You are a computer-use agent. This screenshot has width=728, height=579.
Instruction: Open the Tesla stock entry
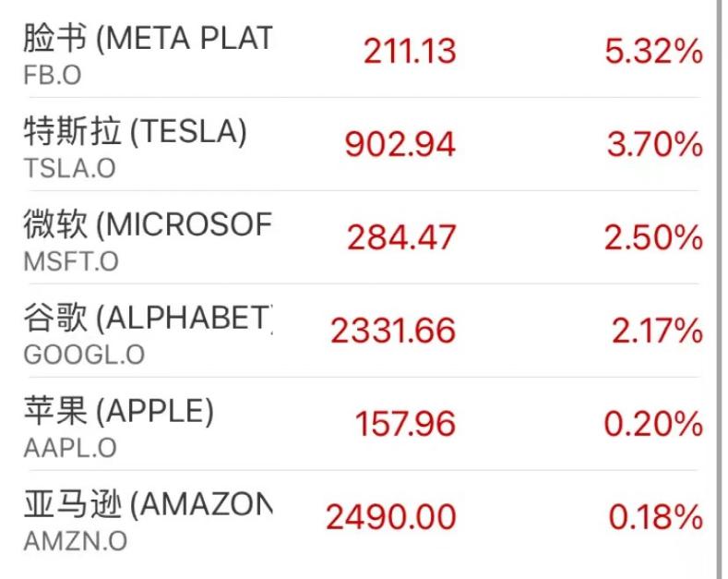point(135,133)
